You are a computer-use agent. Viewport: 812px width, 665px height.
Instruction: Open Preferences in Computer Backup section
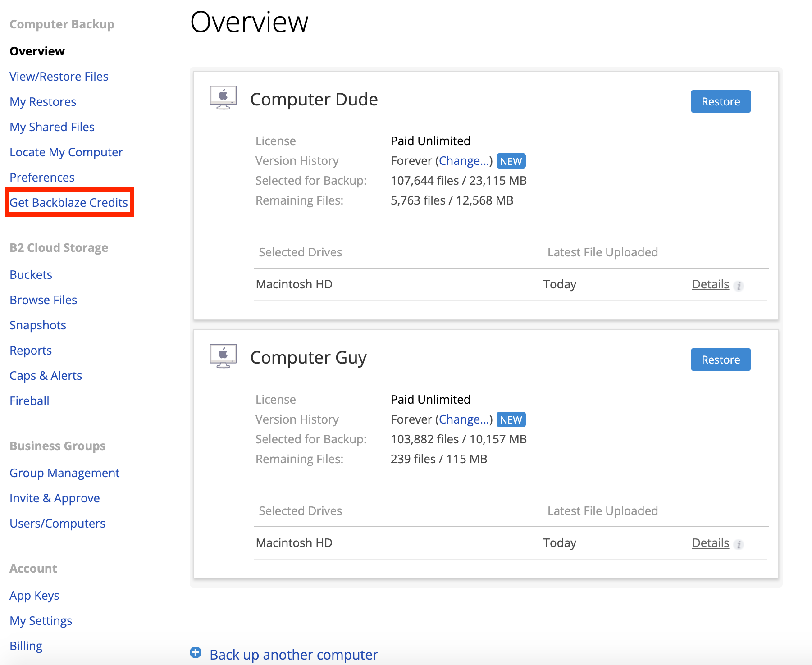(x=42, y=178)
